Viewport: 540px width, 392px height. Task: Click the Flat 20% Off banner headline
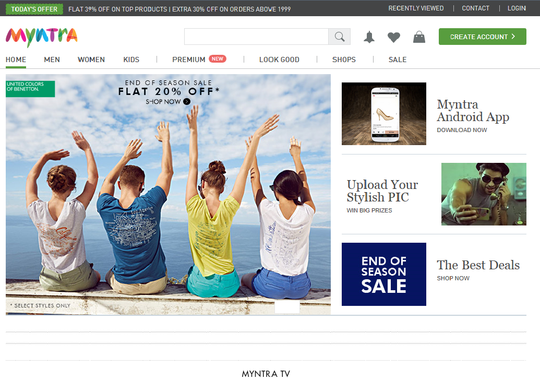click(x=169, y=91)
